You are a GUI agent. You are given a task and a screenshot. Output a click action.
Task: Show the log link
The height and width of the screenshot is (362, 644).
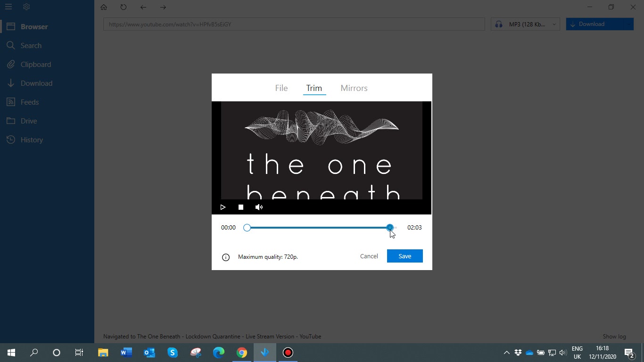[614, 337]
